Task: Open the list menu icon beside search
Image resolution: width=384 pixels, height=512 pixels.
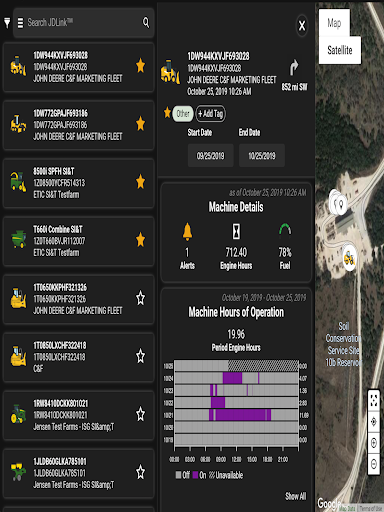Action: tap(20, 23)
